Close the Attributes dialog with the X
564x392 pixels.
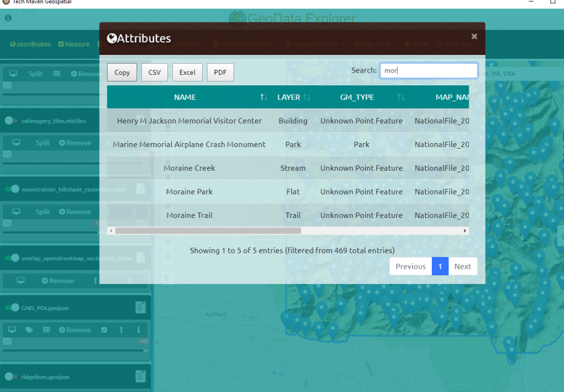pyautogui.click(x=474, y=36)
